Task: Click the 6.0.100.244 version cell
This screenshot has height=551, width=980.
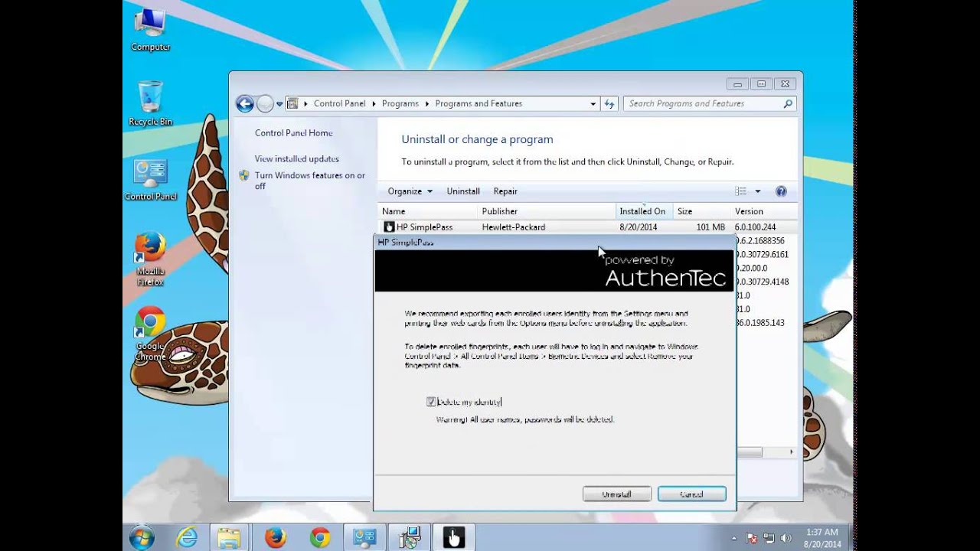Action: point(756,227)
